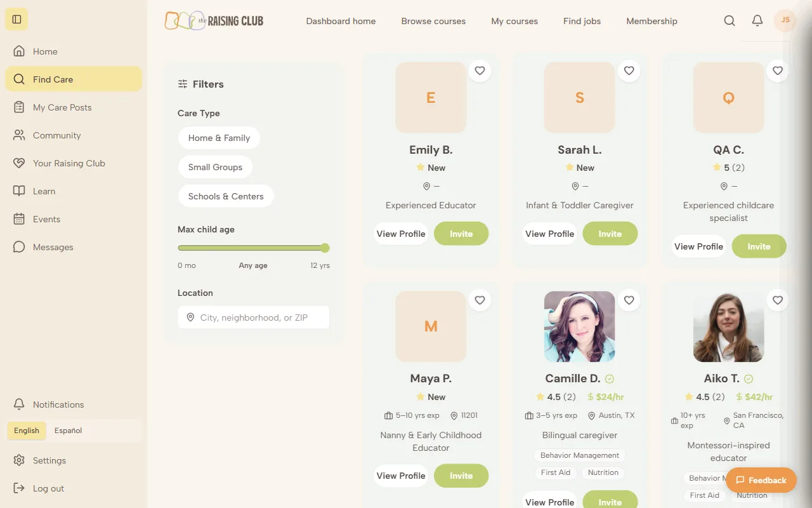Open Find jobs tab

click(x=582, y=21)
